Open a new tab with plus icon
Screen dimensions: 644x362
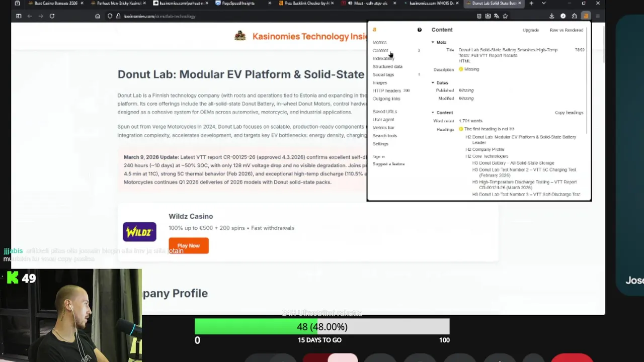[531, 3]
